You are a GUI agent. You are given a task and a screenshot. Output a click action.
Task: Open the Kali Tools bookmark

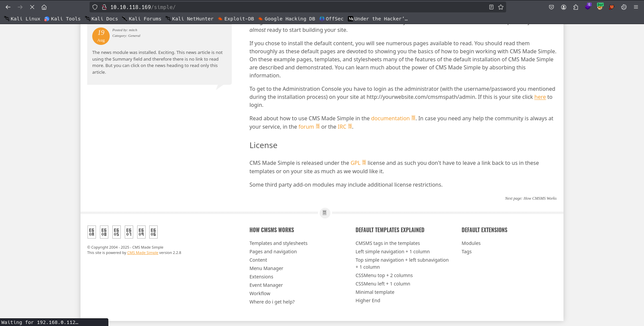62,19
